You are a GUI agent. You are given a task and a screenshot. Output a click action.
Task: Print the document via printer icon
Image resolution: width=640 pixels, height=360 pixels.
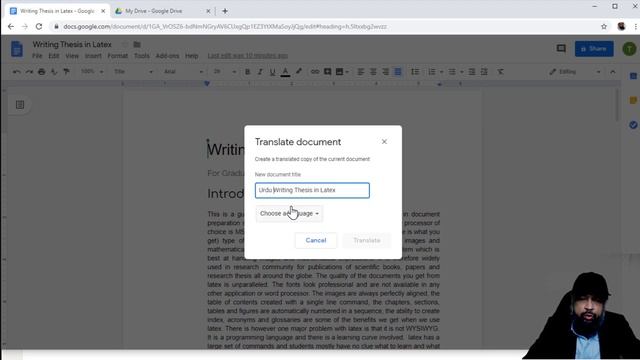pyautogui.click(x=41, y=72)
